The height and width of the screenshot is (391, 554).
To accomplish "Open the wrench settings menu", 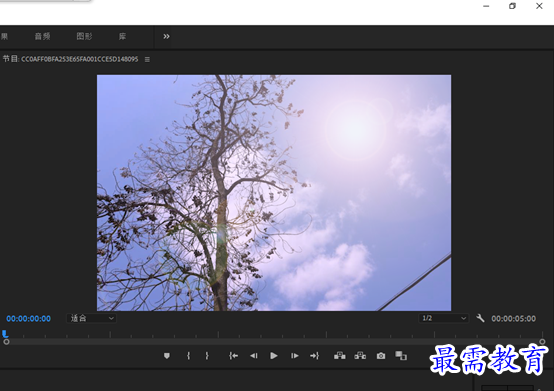I will [480, 318].
